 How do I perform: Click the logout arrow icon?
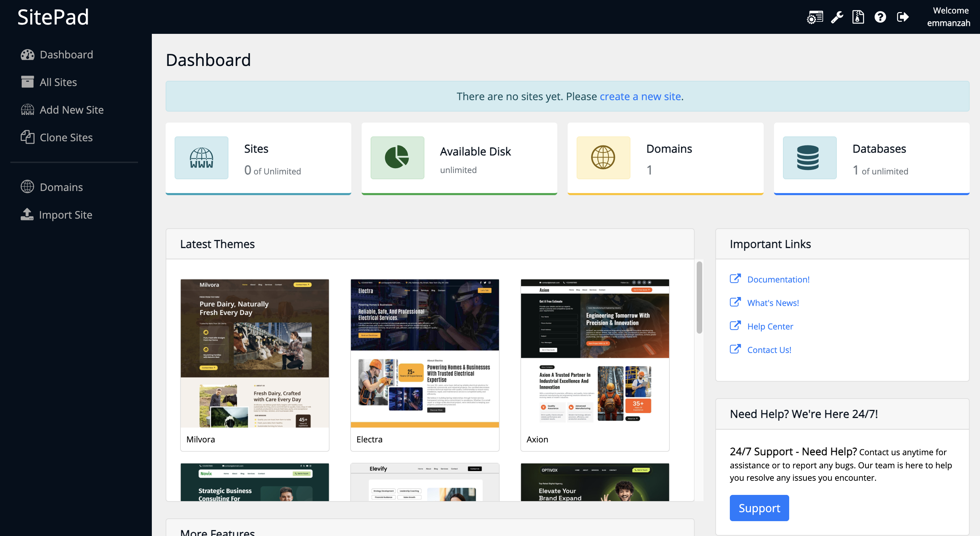(x=902, y=17)
